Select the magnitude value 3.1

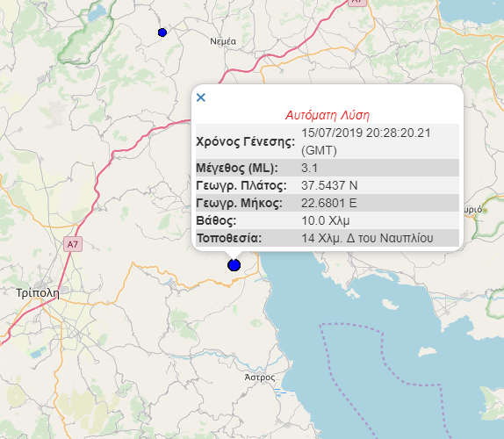click(x=310, y=168)
